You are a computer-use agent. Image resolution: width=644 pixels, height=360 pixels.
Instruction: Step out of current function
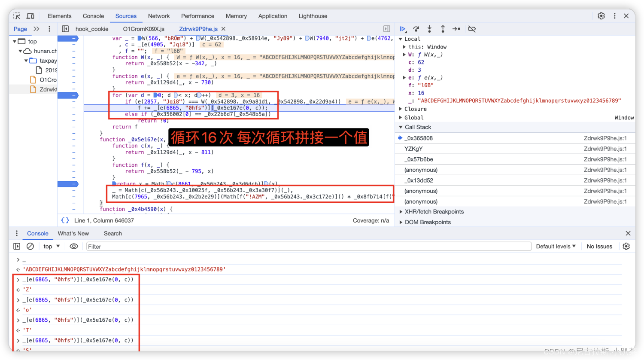pyautogui.click(x=443, y=29)
